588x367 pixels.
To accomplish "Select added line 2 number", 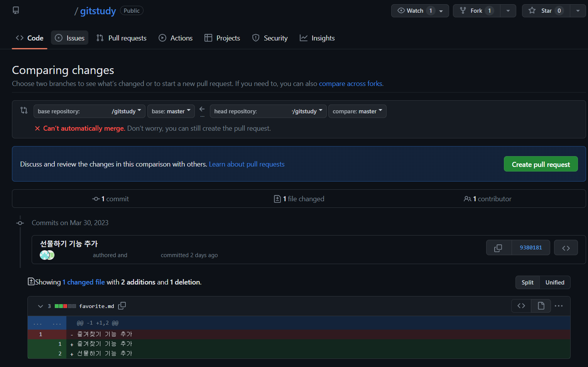I will (x=60, y=354).
